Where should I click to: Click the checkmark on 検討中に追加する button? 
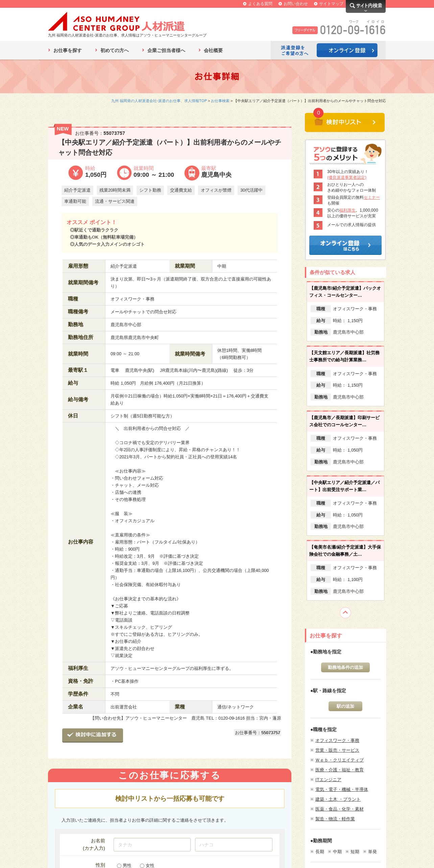pos(70,734)
